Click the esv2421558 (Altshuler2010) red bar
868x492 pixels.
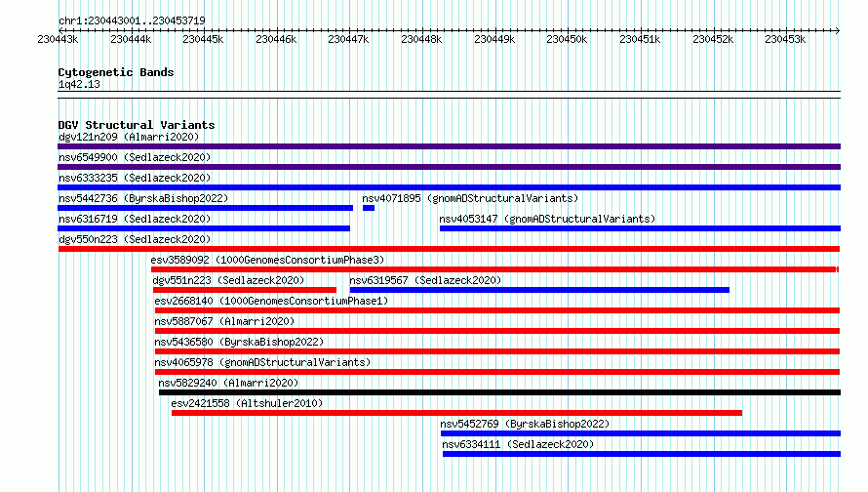tap(456, 413)
